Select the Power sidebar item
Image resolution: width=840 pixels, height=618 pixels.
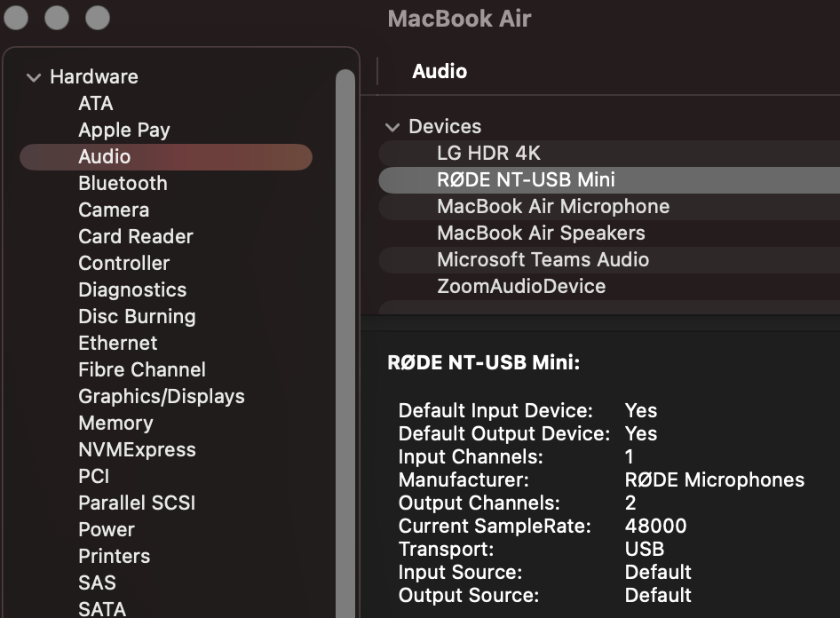click(107, 530)
